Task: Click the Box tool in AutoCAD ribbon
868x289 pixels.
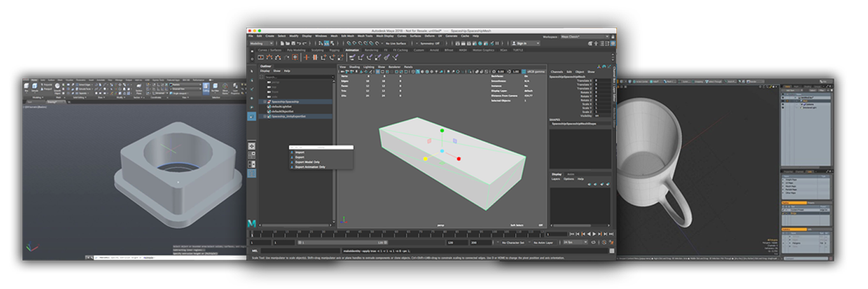Action: [27, 86]
